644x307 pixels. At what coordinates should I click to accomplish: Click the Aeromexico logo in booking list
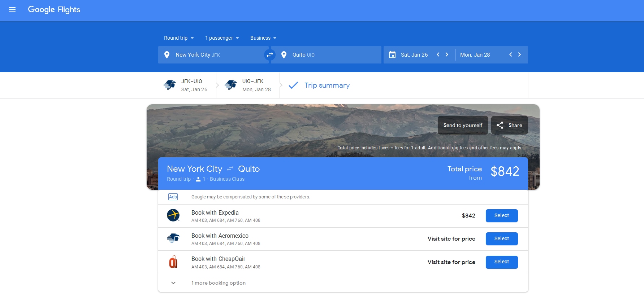pos(173,238)
